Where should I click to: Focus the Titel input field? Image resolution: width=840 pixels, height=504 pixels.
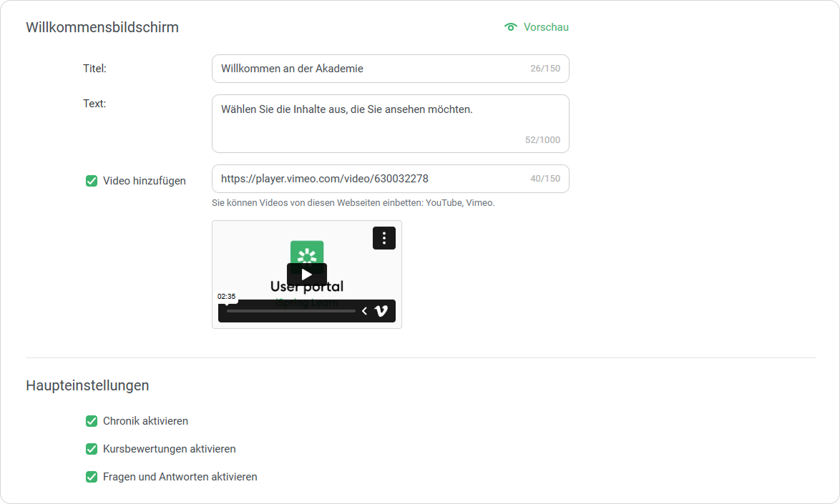372,69
